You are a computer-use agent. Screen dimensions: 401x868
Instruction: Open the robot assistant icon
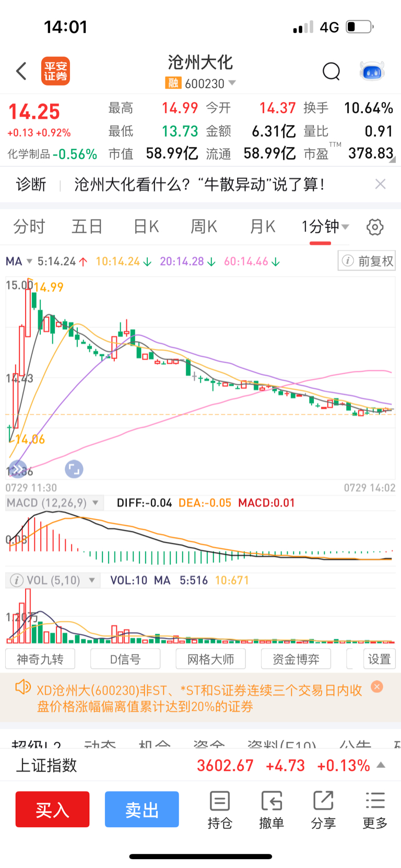[x=372, y=71]
